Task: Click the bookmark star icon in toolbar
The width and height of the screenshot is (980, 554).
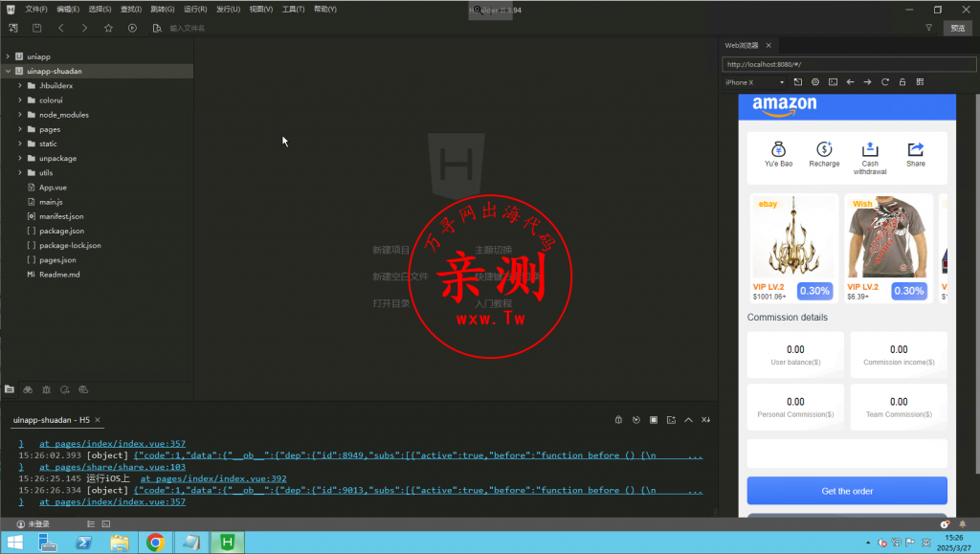Action: point(108,28)
